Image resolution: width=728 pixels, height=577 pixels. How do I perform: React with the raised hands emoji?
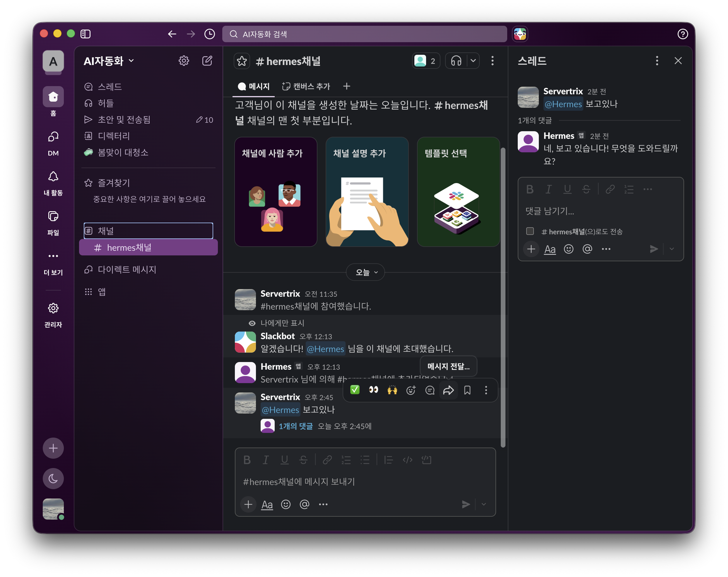392,390
